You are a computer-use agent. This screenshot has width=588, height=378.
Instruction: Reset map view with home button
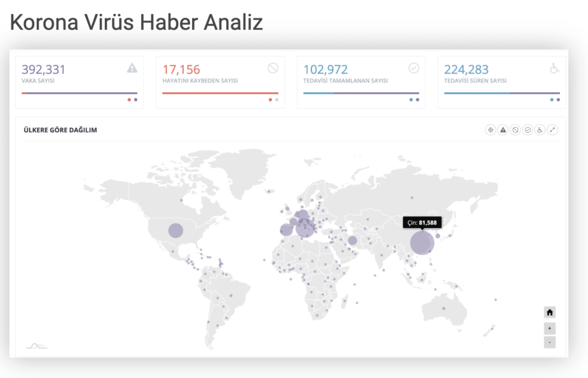[550, 312]
